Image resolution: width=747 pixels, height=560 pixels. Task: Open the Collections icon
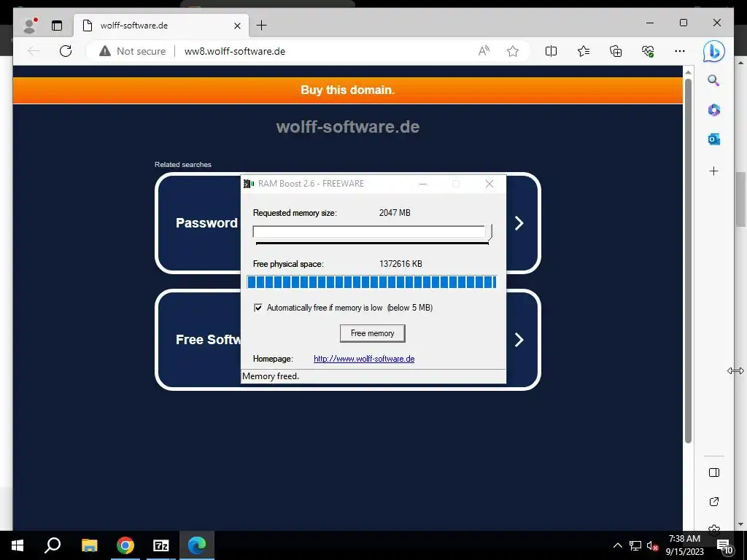(x=616, y=51)
